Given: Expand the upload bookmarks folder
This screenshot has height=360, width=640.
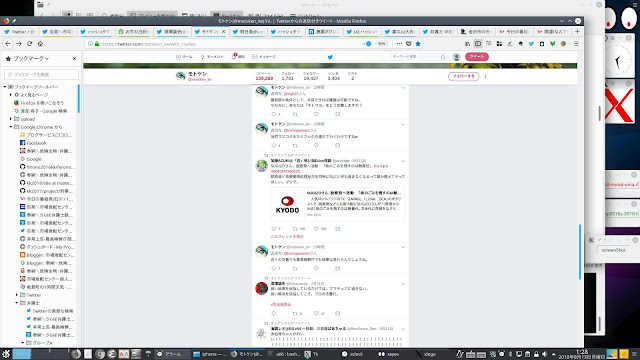Looking at the screenshot, I should [x=11, y=119].
